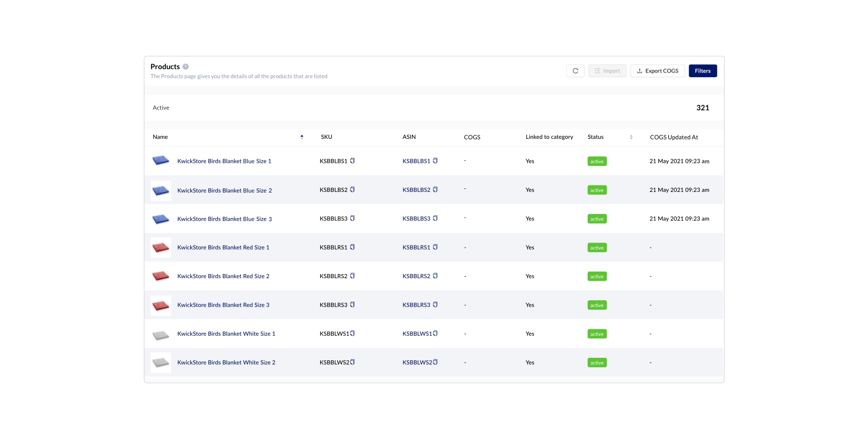The height and width of the screenshot is (439, 868).
Task: Sort the table by Status column arrow
Action: pyautogui.click(x=631, y=137)
